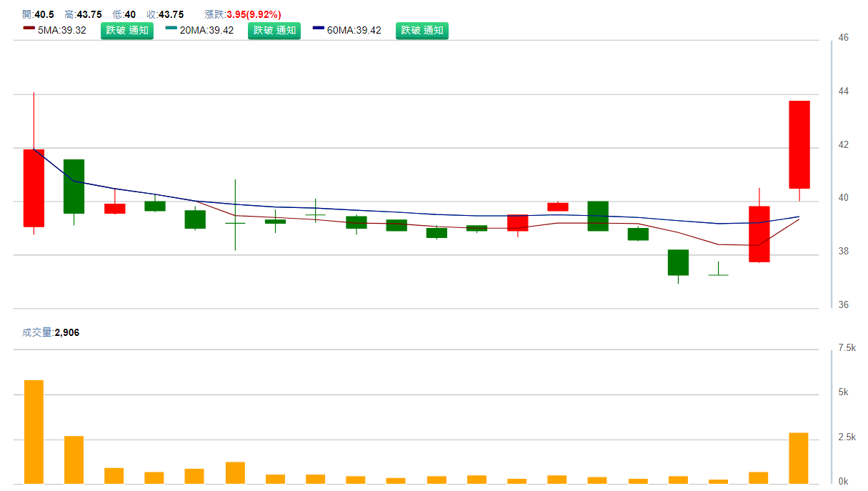This screenshot has width=868, height=491.
Task: Click the red candlestick with wick reaching 44
Action: click(x=34, y=188)
